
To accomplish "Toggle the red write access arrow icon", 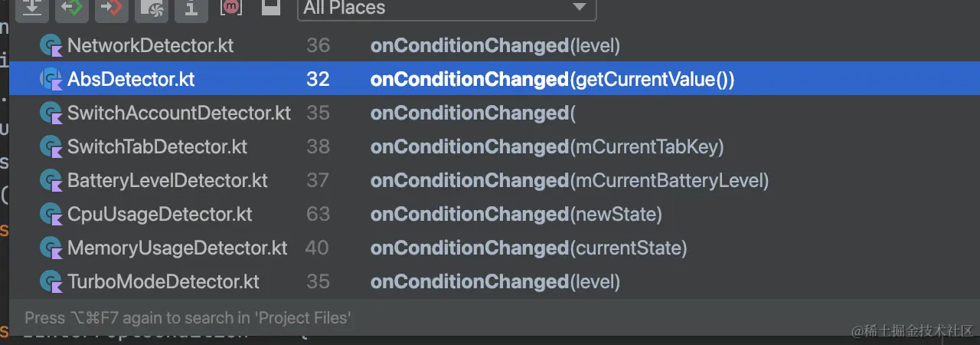I will pyautogui.click(x=112, y=8).
